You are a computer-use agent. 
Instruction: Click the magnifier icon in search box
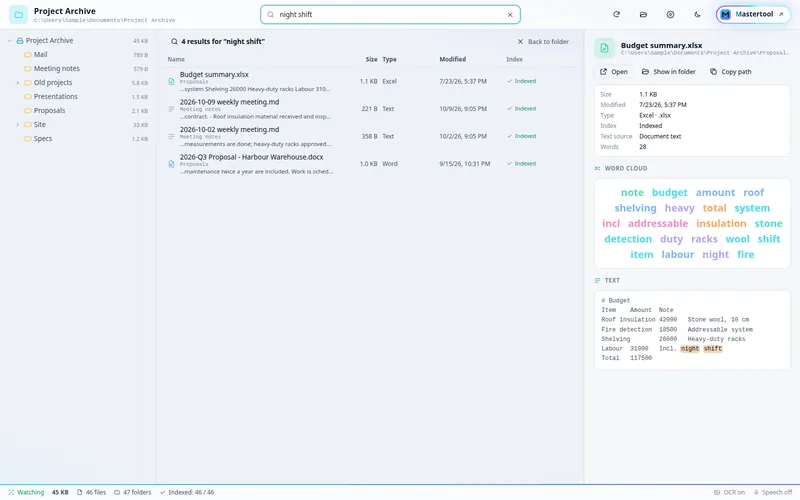tap(270, 15)
